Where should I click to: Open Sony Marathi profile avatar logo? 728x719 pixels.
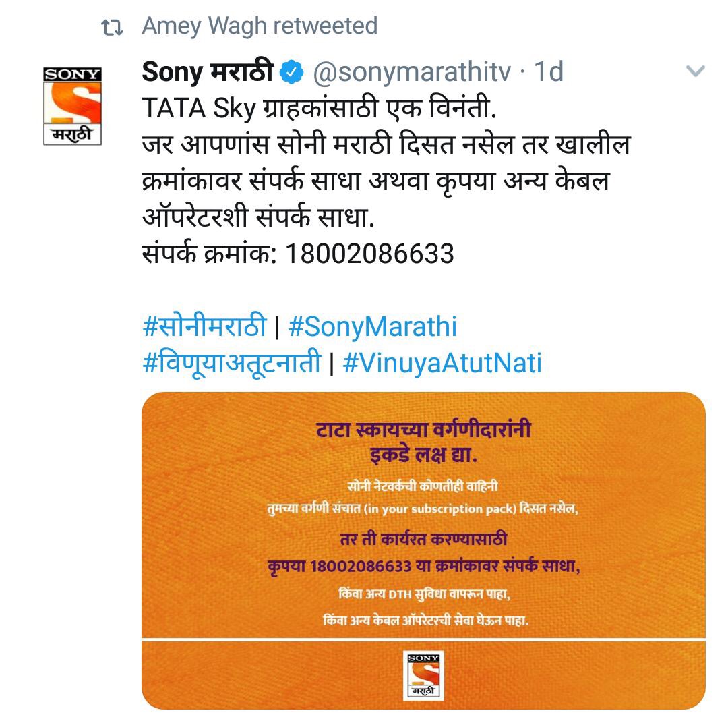tap(72, 106)
